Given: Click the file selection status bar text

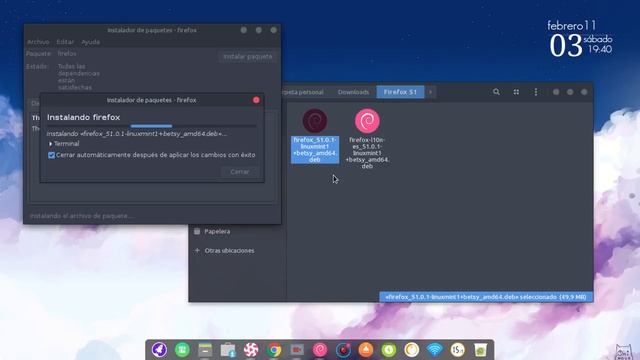Looking at the screenshot, I should pos(486,297).
